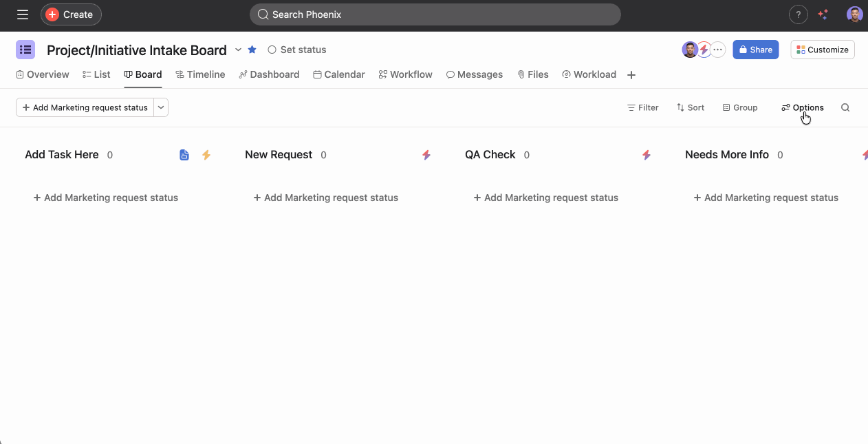The width and height of the screenshot is (868, 444).
Task: Open rules lightning icon on QA Check column
Action: pyautogui.click(x=647, y=155)
